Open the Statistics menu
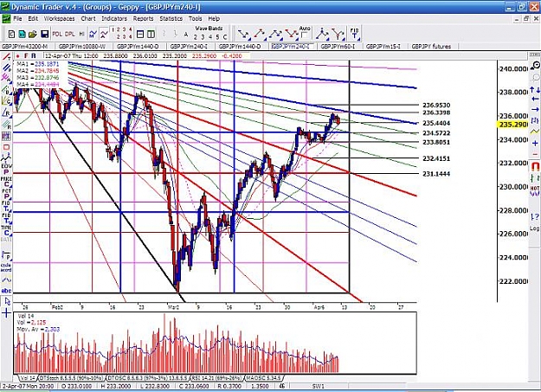Screen dimensions: 541x392 tap(171, 19)
